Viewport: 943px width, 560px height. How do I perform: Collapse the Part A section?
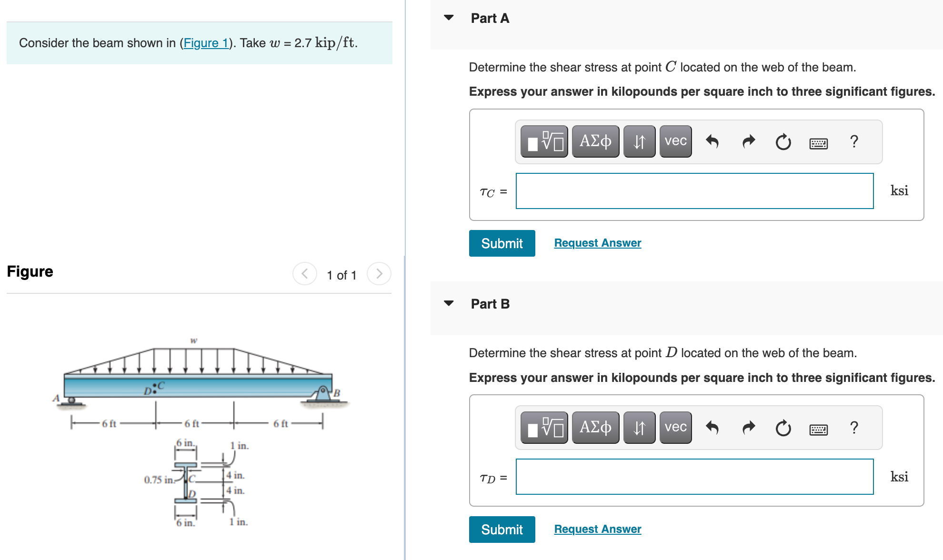click(449, 18)
